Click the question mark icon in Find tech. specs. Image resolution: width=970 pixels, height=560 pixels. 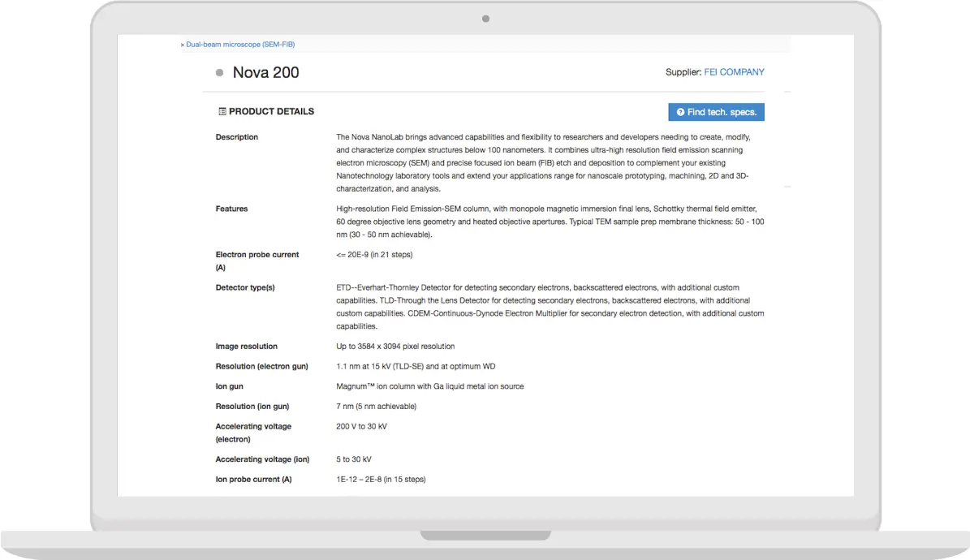pyautogui.click(x=680, y=112)
